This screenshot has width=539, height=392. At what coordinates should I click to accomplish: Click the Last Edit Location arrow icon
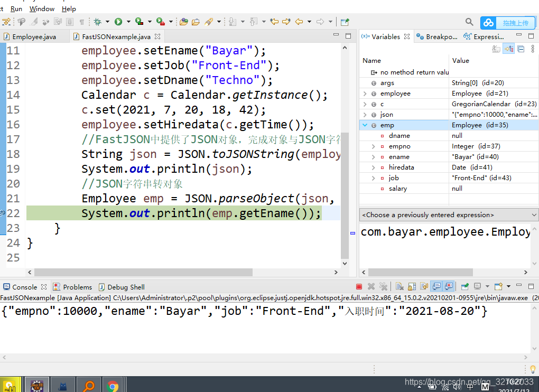(x=274, y=22)
